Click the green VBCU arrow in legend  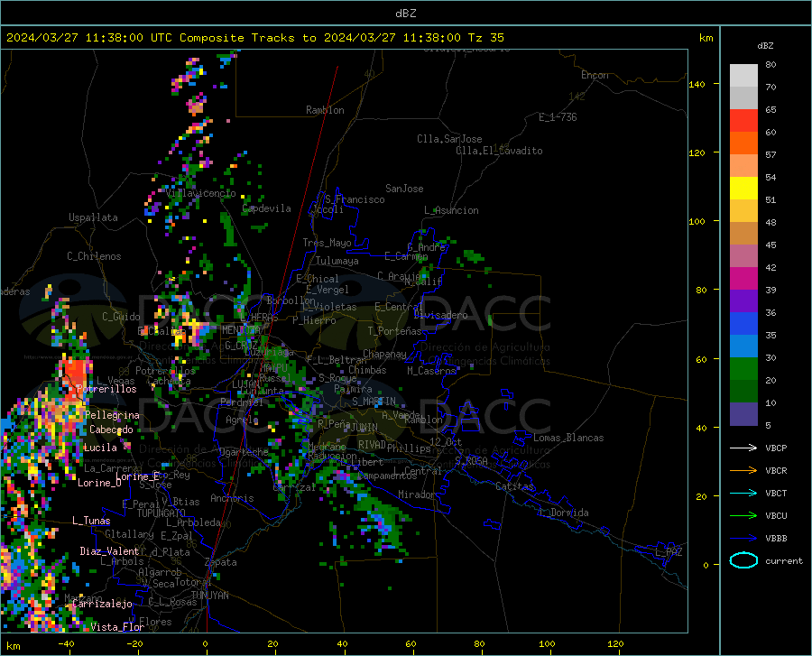[x=743, y=516]
